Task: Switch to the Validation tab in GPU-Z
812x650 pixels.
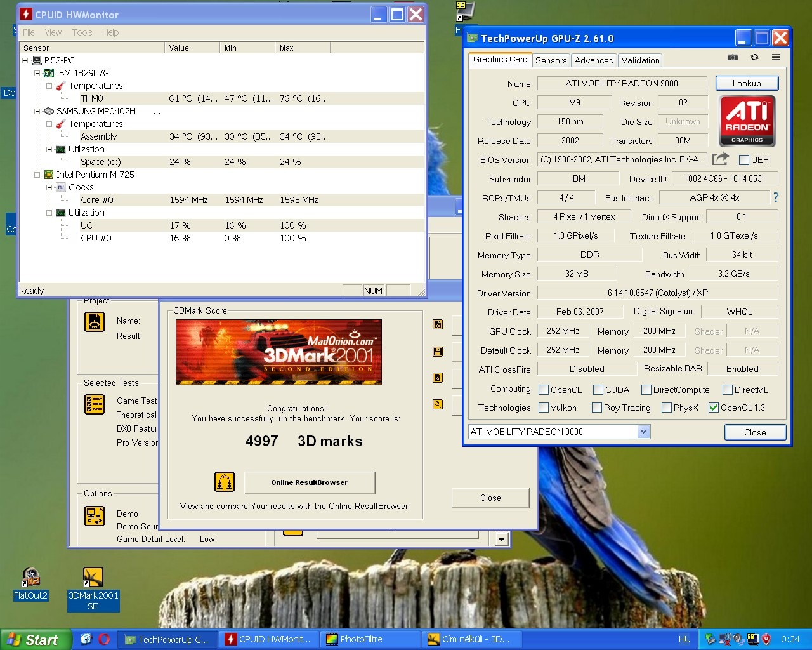Action: (x=640, y=60)
